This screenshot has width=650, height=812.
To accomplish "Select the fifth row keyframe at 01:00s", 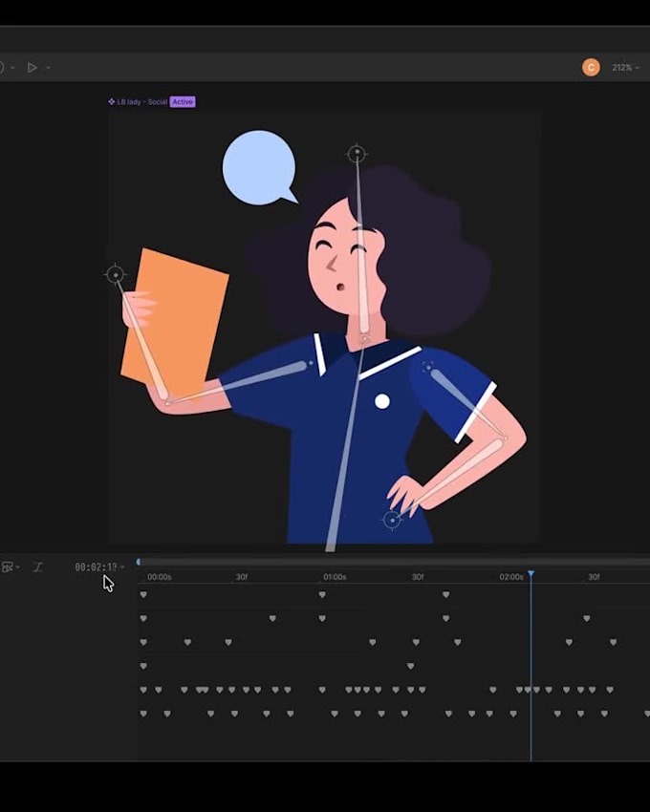I will pyautogui.click(x=322, y=690).
